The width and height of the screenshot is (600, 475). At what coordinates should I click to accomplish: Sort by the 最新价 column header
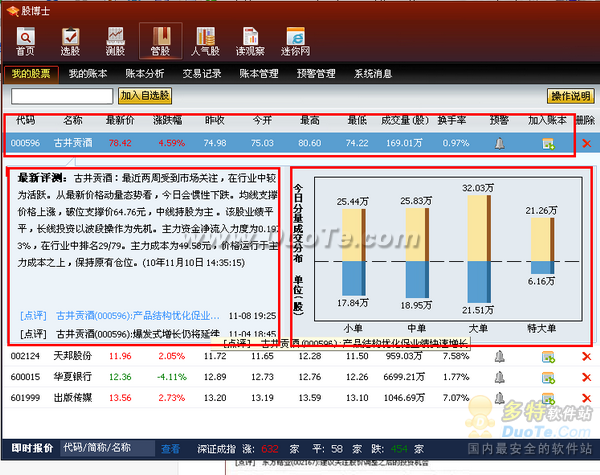tap(120, 121)
